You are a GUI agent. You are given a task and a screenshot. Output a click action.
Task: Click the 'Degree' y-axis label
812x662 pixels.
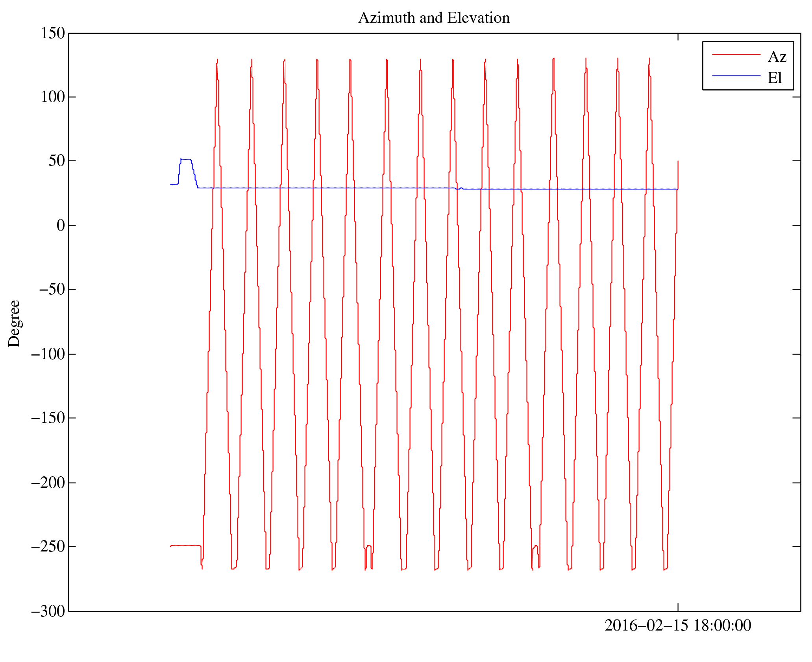point(14,323)
